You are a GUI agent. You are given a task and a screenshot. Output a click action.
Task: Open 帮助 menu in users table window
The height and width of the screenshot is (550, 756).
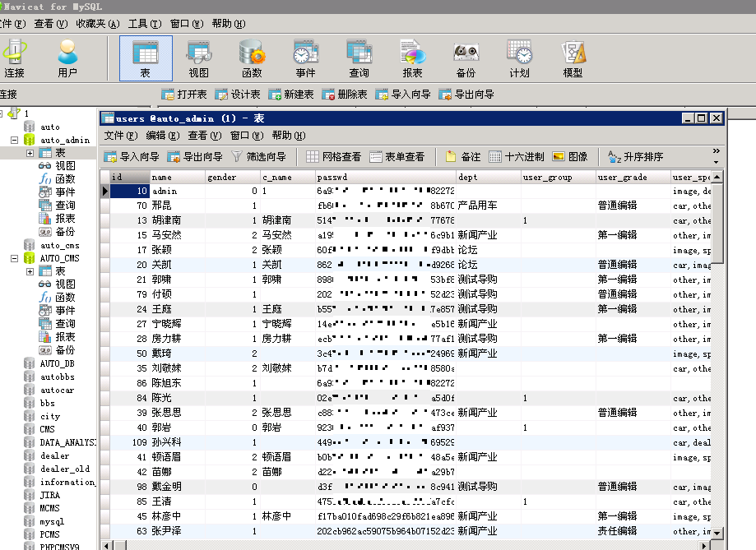pyautogui.click(x=289, y=136)
